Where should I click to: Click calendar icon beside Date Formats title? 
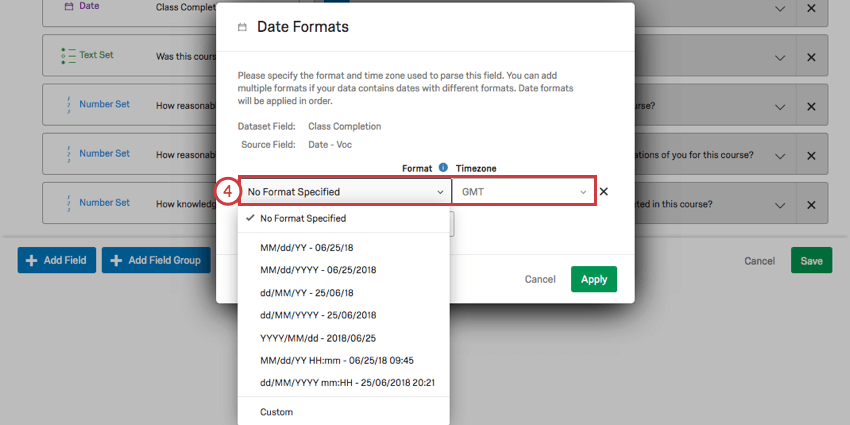click(242, 27)
